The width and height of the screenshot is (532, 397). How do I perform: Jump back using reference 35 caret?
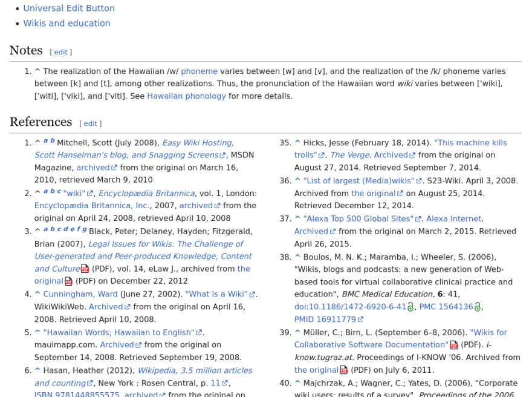click(297, 142)
